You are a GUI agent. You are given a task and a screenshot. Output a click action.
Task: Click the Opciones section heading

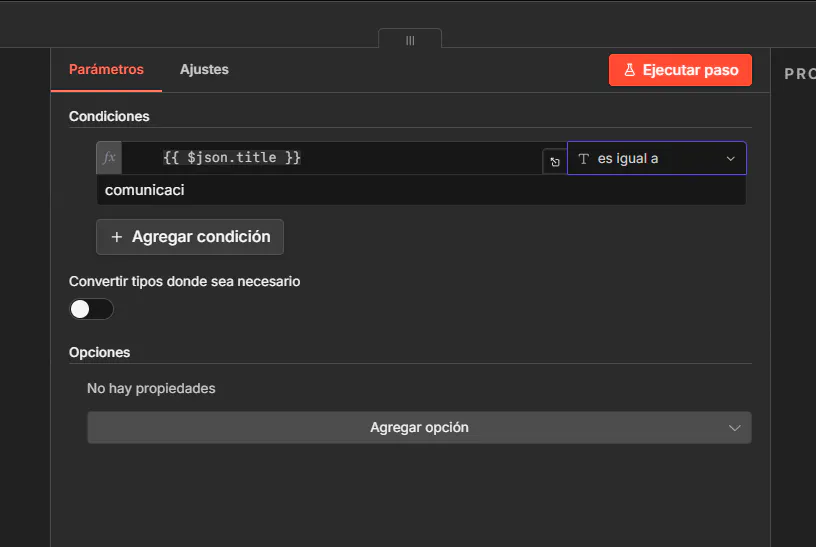tap(99, 352)
